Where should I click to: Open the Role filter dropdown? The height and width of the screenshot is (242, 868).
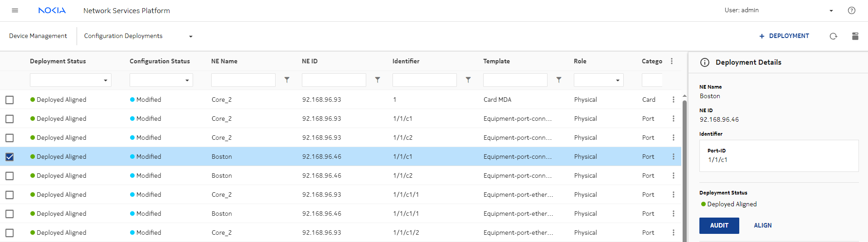point(598,80)
